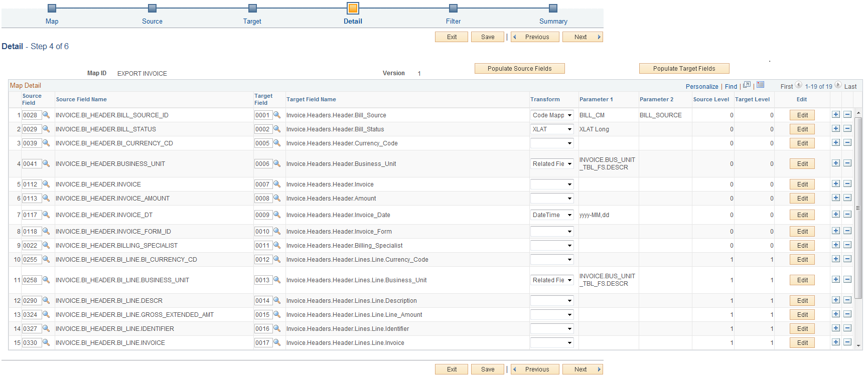Download grid to spreadsheet icon
The width and height of the screenshot is (868, 377).
(760, 85)
